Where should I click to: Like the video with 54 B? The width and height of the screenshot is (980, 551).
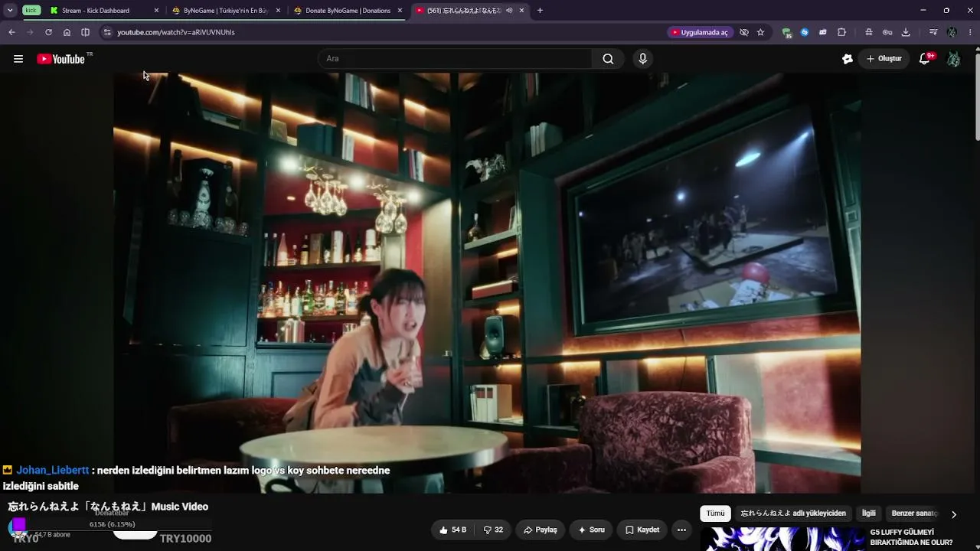point(452,530)
